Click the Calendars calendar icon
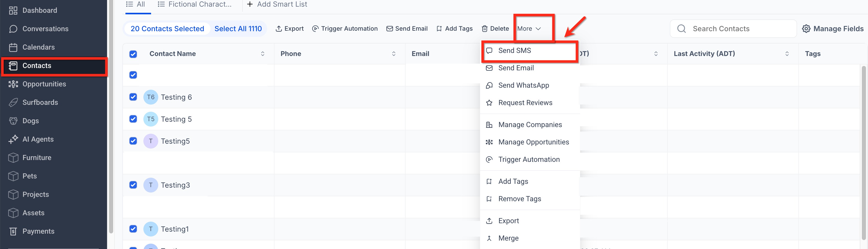Image resolution: width=868 pixels, height=249 pixels. pos(13,48)
